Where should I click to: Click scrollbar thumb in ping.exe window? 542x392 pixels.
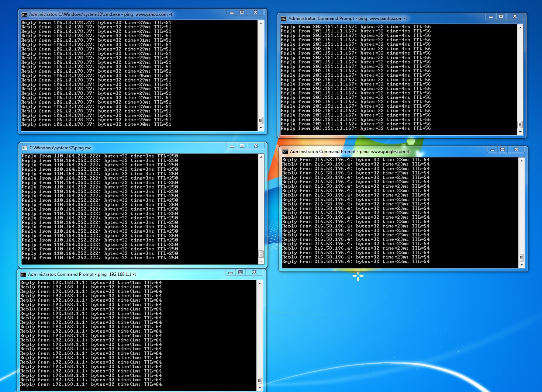tap(261, 254)
